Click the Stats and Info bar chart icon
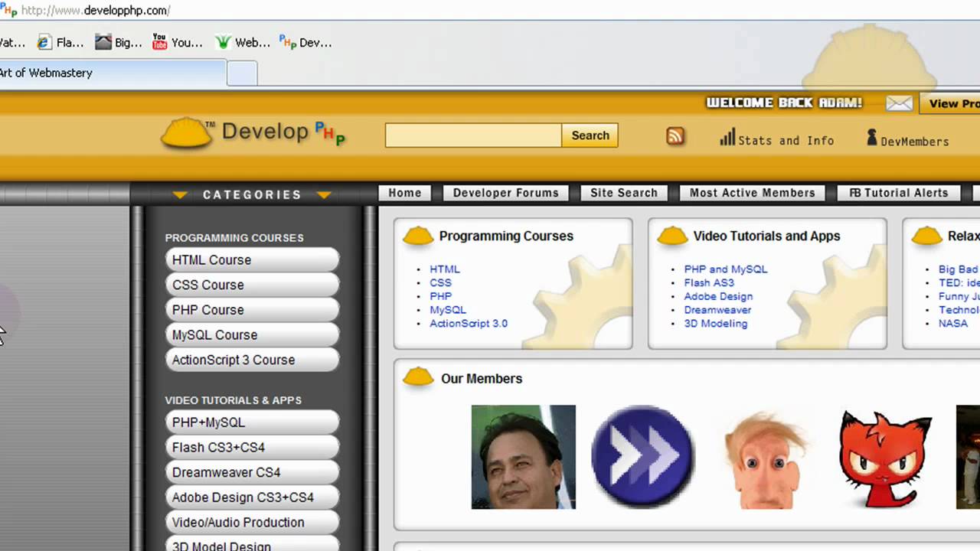The image size is (980, 551). coord(727,138)
